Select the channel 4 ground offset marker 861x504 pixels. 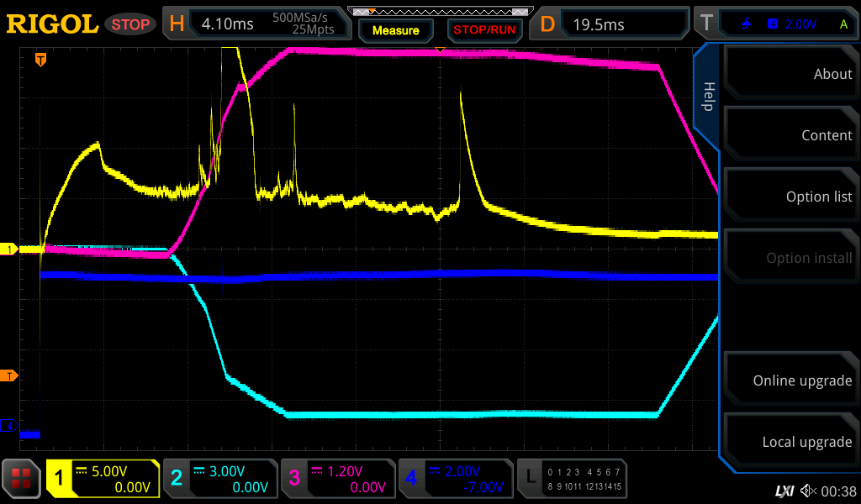point(9,426)
